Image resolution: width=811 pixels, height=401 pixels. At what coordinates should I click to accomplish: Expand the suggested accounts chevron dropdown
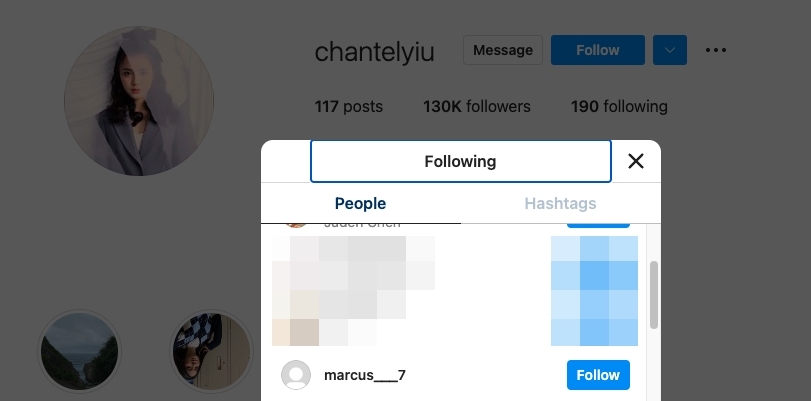(x=670, y=50)
